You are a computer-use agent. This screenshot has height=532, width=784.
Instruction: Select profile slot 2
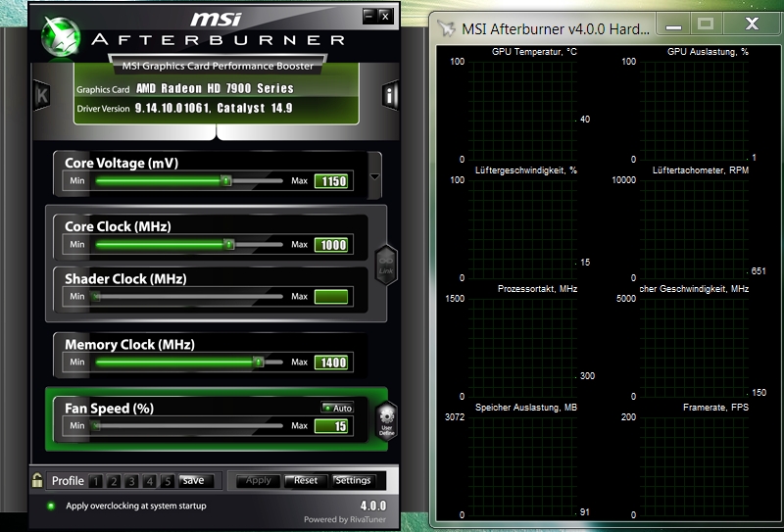pyautogui.click(x=114, y=481)
